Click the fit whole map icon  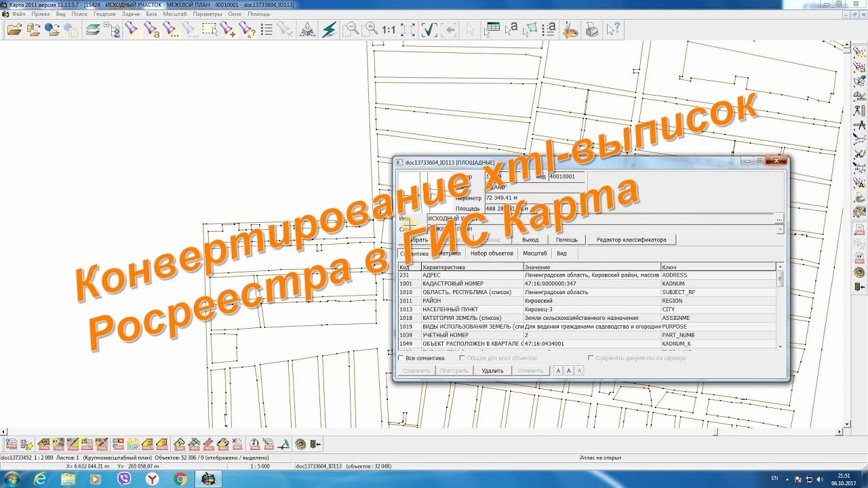click(x=408, y=30)
